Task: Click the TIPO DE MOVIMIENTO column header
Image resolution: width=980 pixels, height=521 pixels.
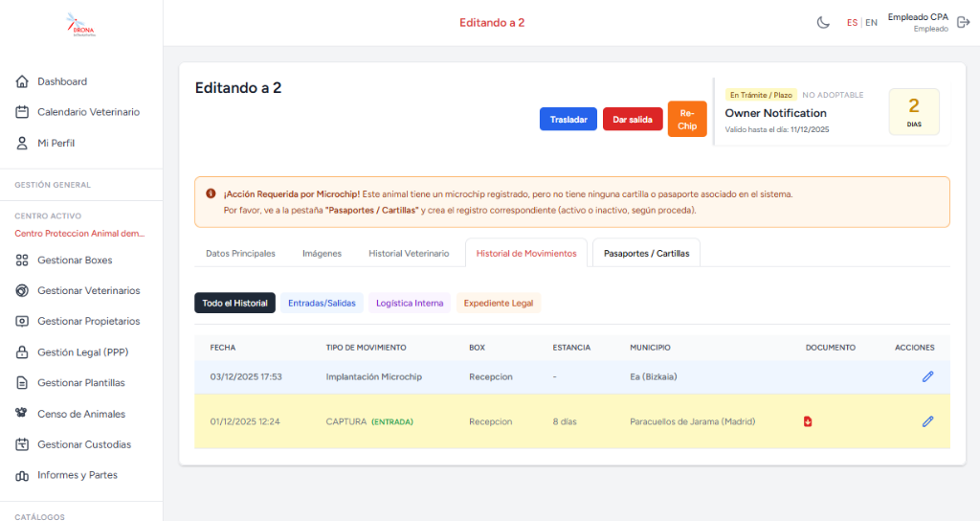Action: coord(366,348)
